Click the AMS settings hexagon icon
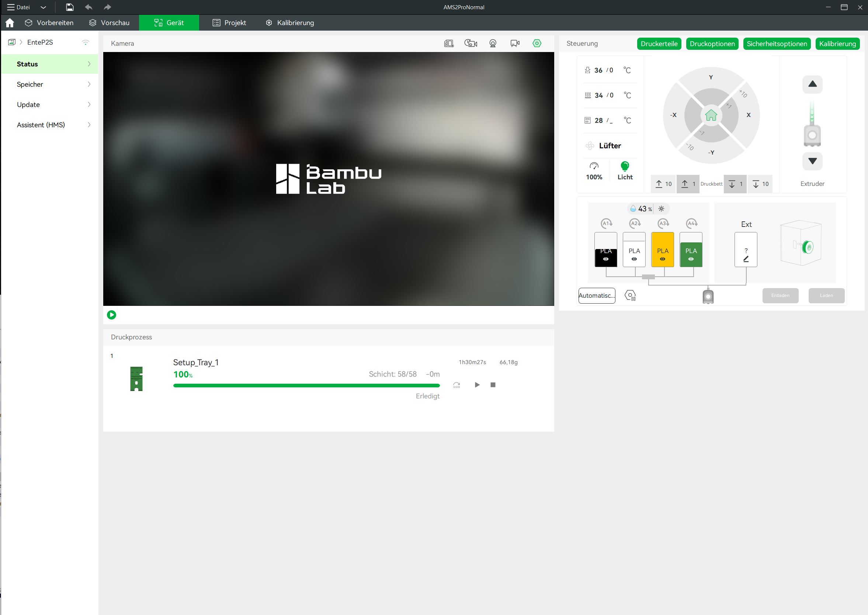The width and height of the screenshot is (868, 615). 630,296
